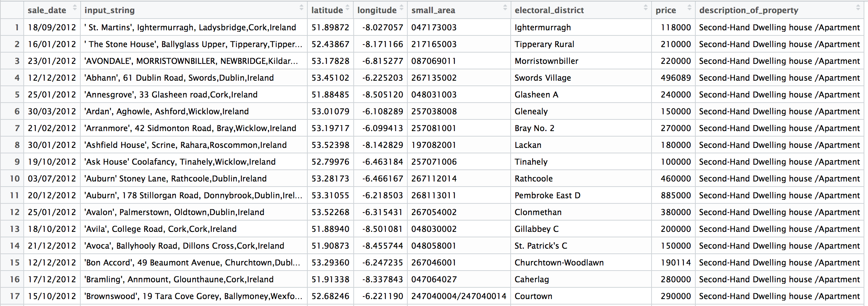Image resolution: width=868 pixels, height=306 pixels.
Task: Click latitude value 53.52268
Action: 330,212
